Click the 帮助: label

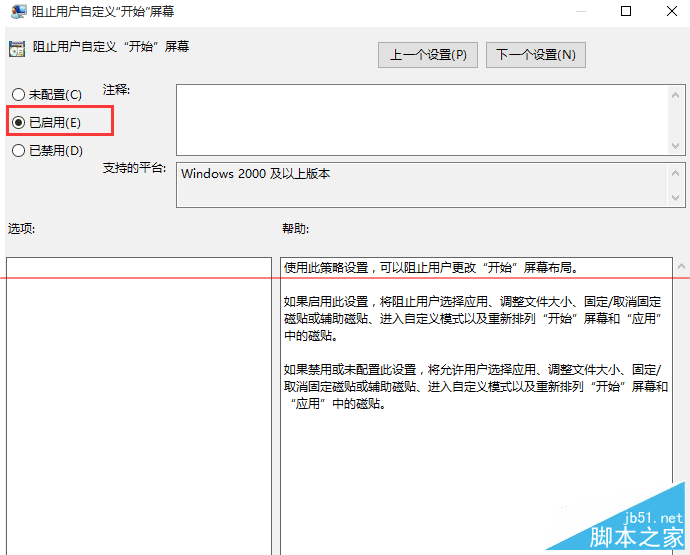[x=296, y=229]
